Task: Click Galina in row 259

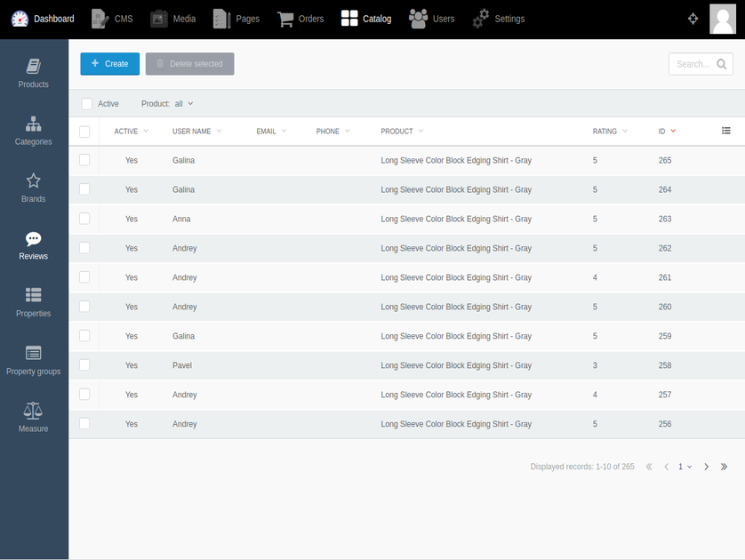Action: tap(183, 336)
